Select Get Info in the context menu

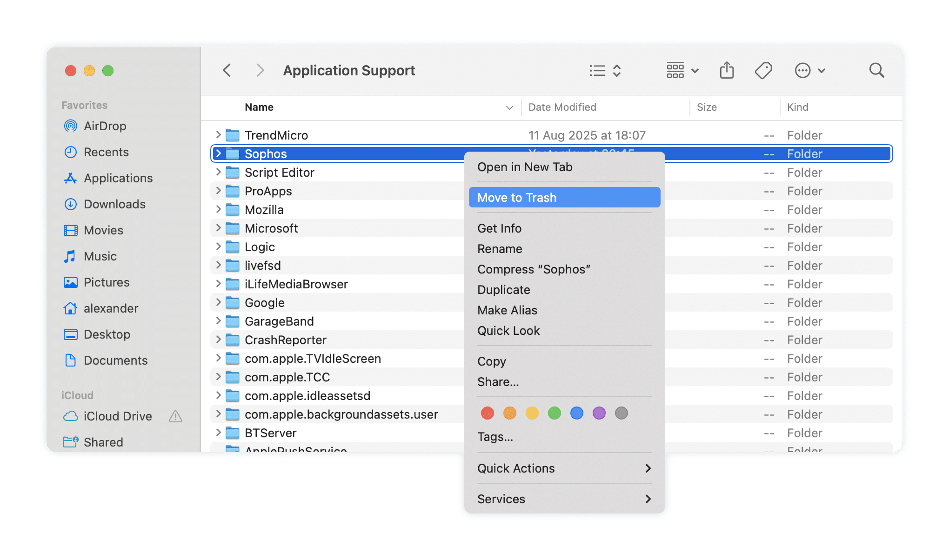pyautogui.click(x=499, y=228)
